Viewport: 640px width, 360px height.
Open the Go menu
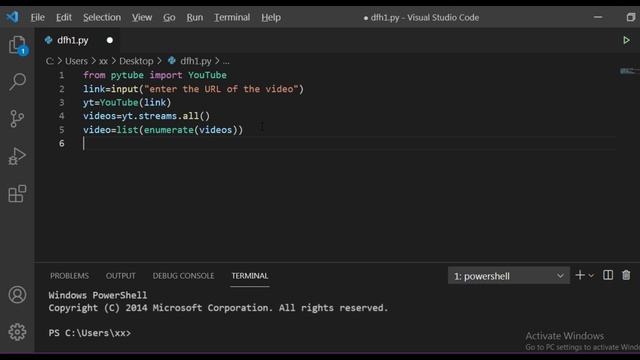pyautogui.click(x=169, y=18)
